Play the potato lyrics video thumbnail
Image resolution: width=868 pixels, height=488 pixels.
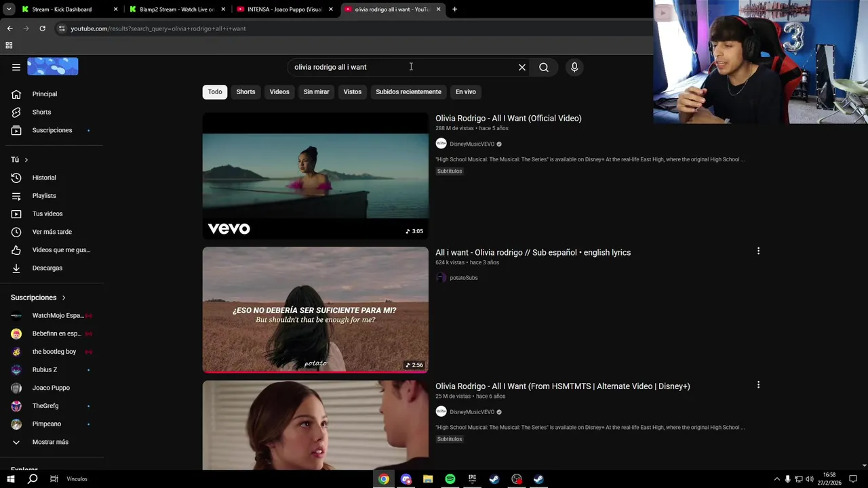[315, 310]
